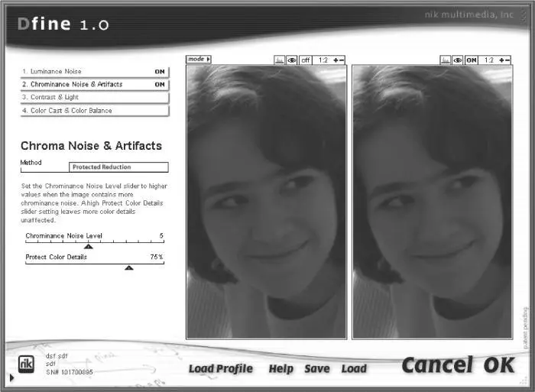Click the histogram icon above left preview
Screen dimensions: 535x392
pos(280,60)
